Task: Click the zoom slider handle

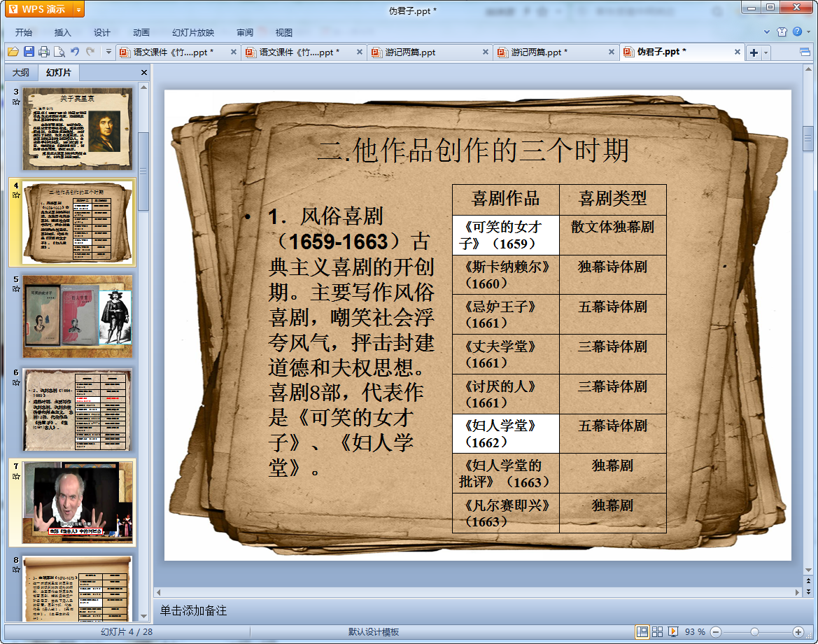Action: pos(754,632)
